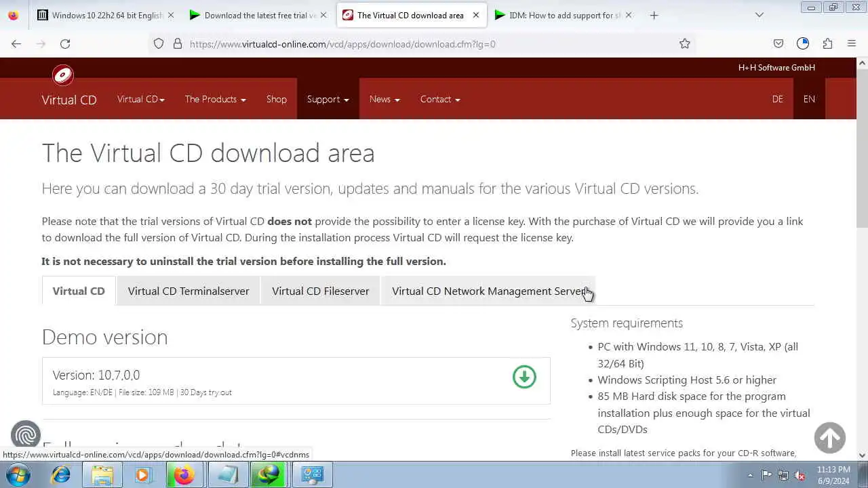The height and width of the screenshot is (488, 868).
Task: Click the System requirements heading
Action: (627, 323)
